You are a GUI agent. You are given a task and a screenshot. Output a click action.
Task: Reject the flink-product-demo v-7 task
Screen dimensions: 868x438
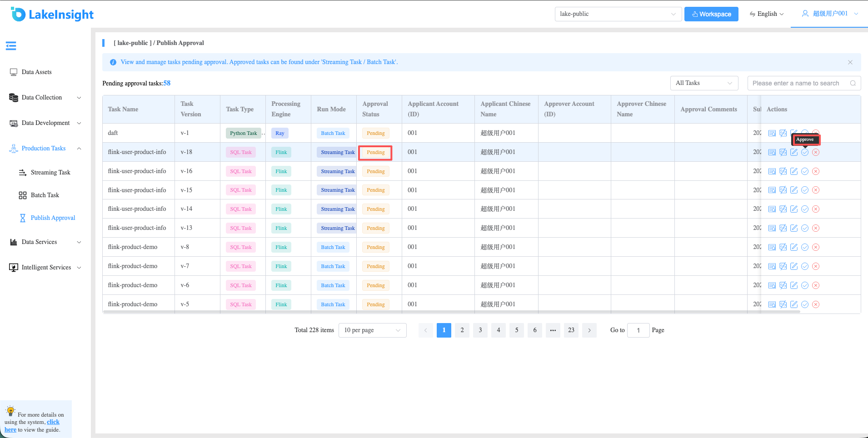pos(816,266)
